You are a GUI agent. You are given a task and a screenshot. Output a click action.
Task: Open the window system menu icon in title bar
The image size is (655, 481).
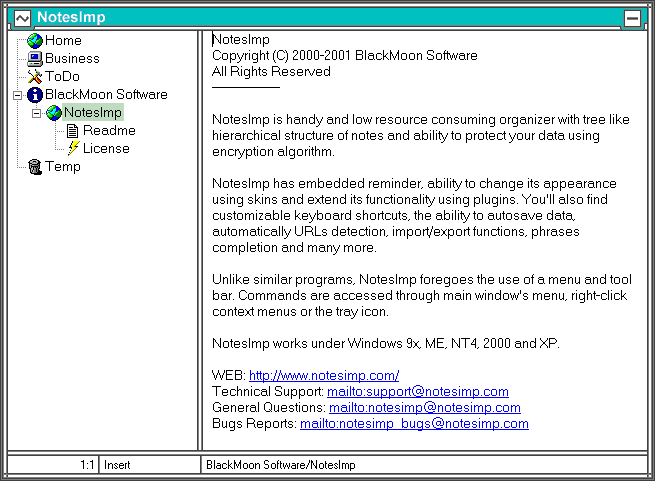22,18
